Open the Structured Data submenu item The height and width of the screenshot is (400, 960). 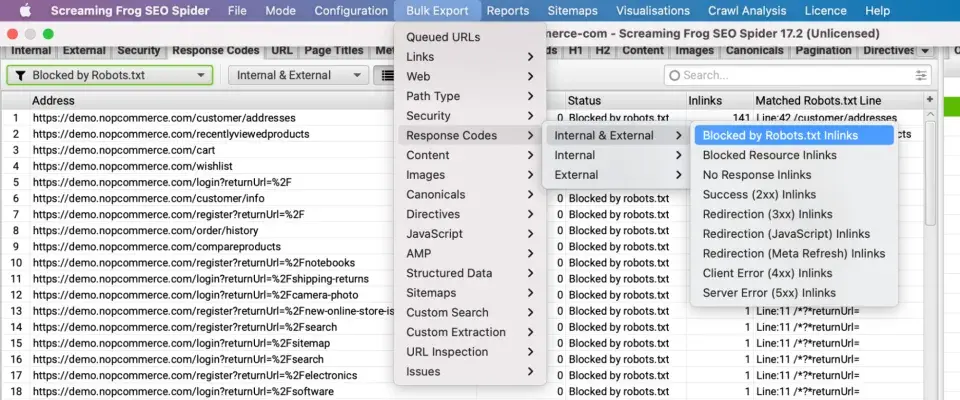pyautogui.click(x=470, y=273)
